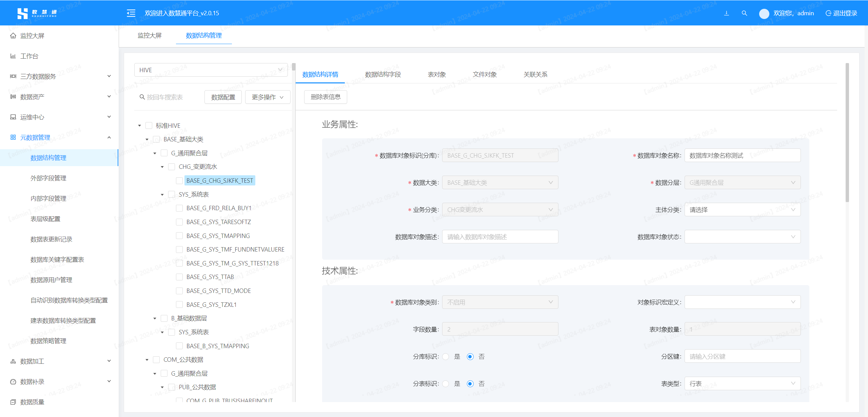868x417 pixels.
Task: Expand the 三方数据服务 sidebar menu chevron
Action: point(109,76)
